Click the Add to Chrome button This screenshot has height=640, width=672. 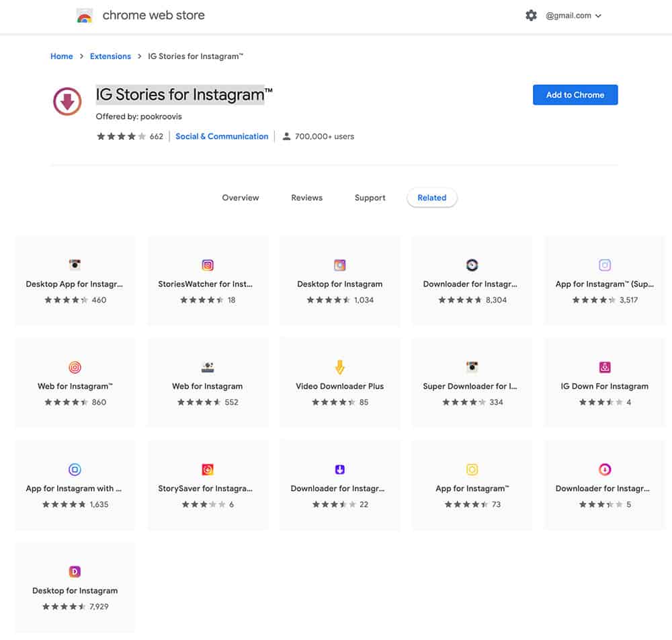(575, 95)
